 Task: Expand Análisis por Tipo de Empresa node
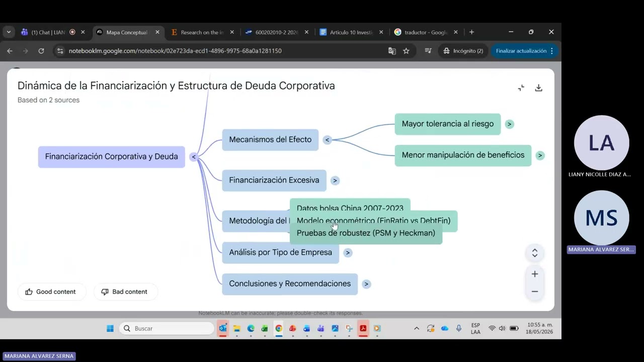(x=348, y=253)
